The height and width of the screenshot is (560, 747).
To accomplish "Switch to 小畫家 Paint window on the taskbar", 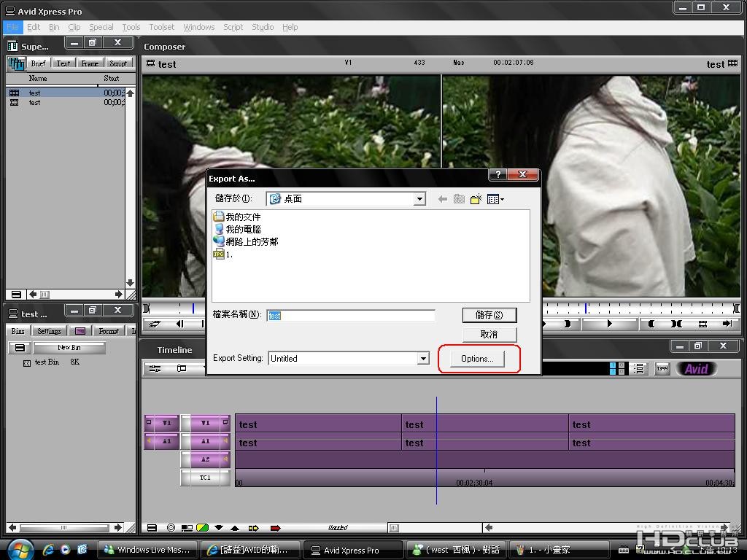I will click(559, 550).
